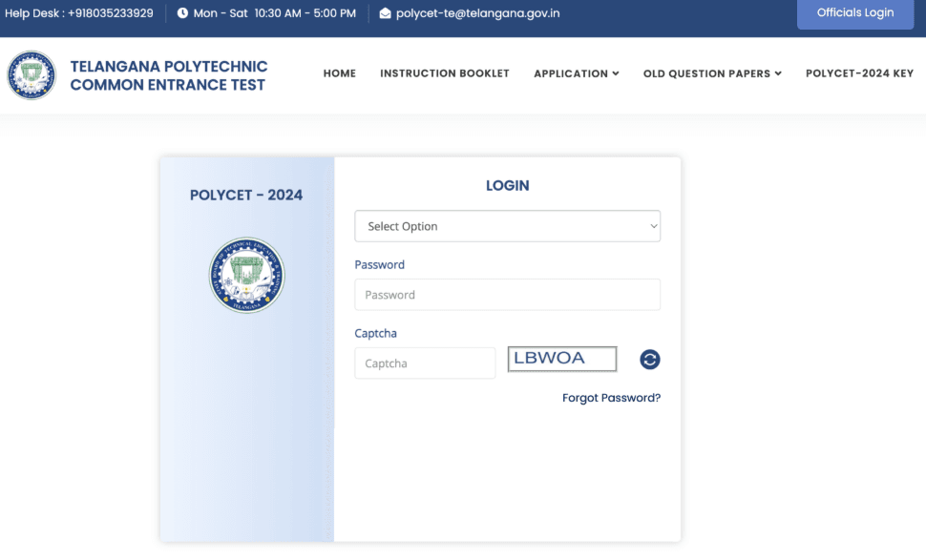The image size is (926, 560).
Task: Open the POLYCET-2024 Key page
Action: click(x=859, y=73)
